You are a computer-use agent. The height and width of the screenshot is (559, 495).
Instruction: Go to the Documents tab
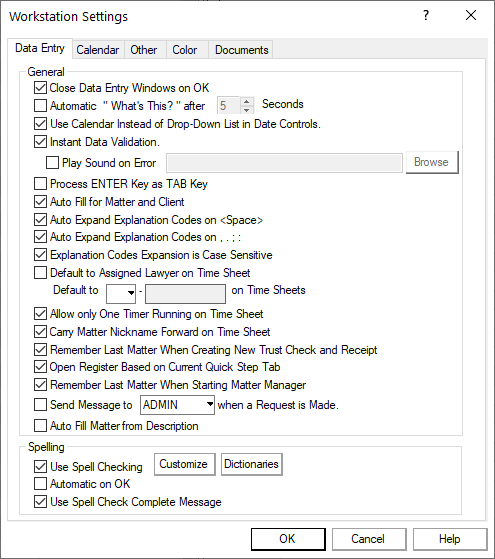coord(242,50)
